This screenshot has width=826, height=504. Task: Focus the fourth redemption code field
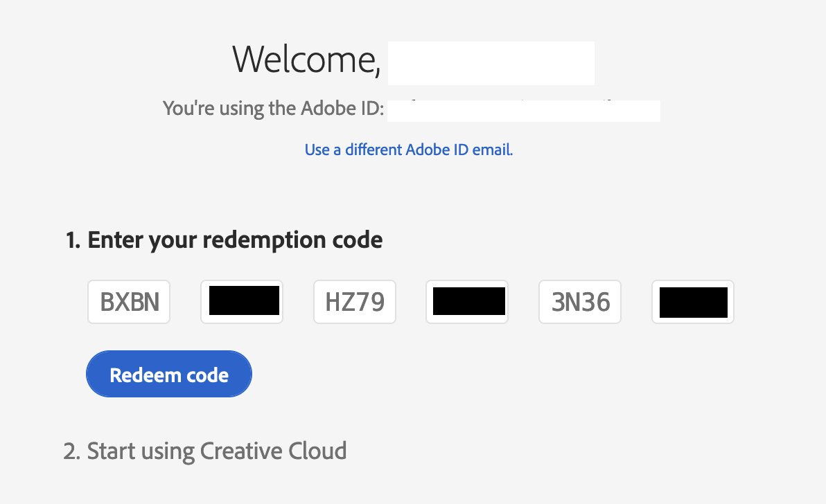point(467,302)
